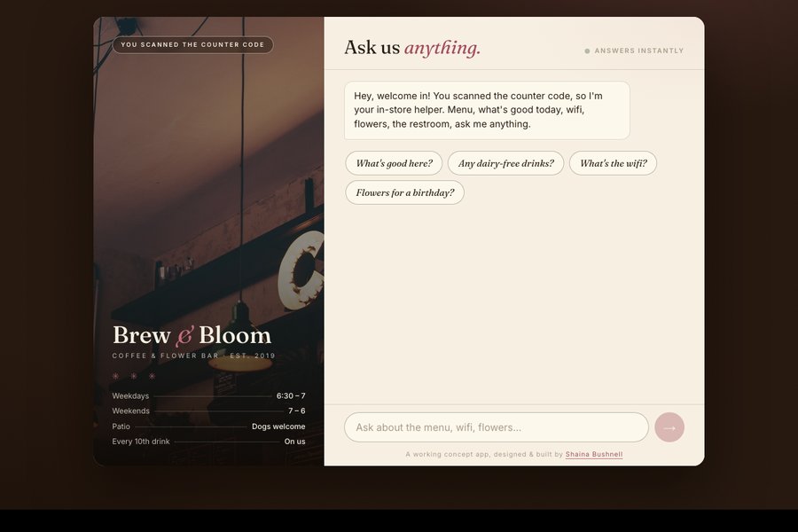Click the 'A working concept app' footer text
This screenshot has height=532, width=798.
484,454
